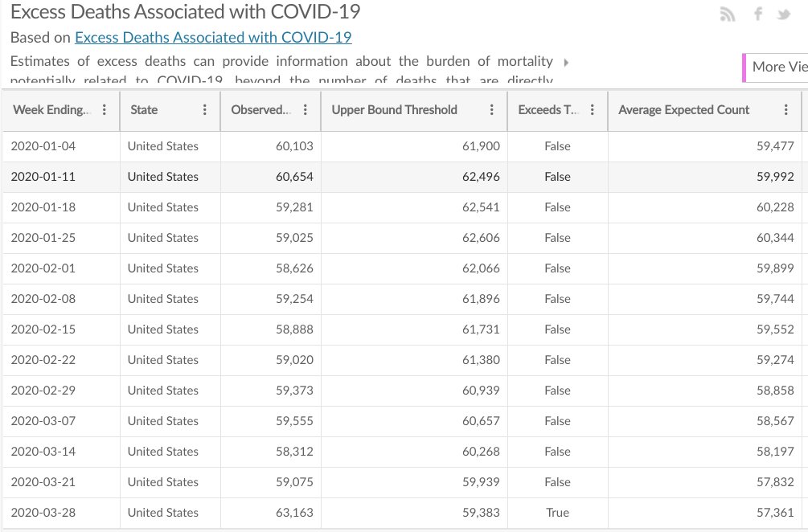The image size is (808, 532).
Task: Open Average Expected Count column options menu
Action: pyautogui.click(x=785, y=110)
